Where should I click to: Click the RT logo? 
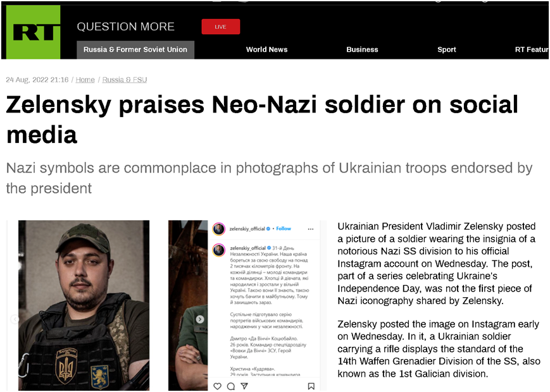click(33, 32)
